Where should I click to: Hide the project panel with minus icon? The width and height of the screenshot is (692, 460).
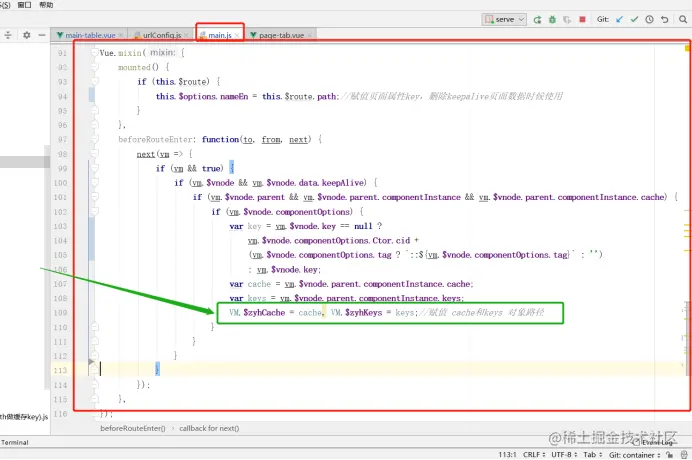pos(41,35)
